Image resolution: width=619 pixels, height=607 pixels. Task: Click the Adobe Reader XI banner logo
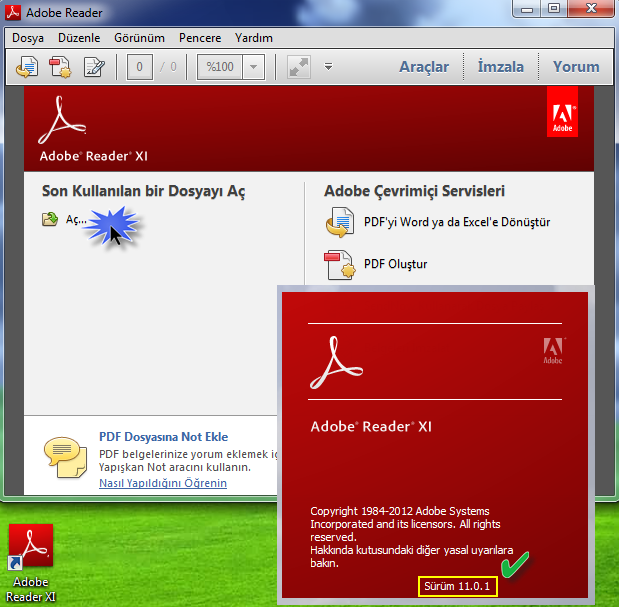pos(93,129)
